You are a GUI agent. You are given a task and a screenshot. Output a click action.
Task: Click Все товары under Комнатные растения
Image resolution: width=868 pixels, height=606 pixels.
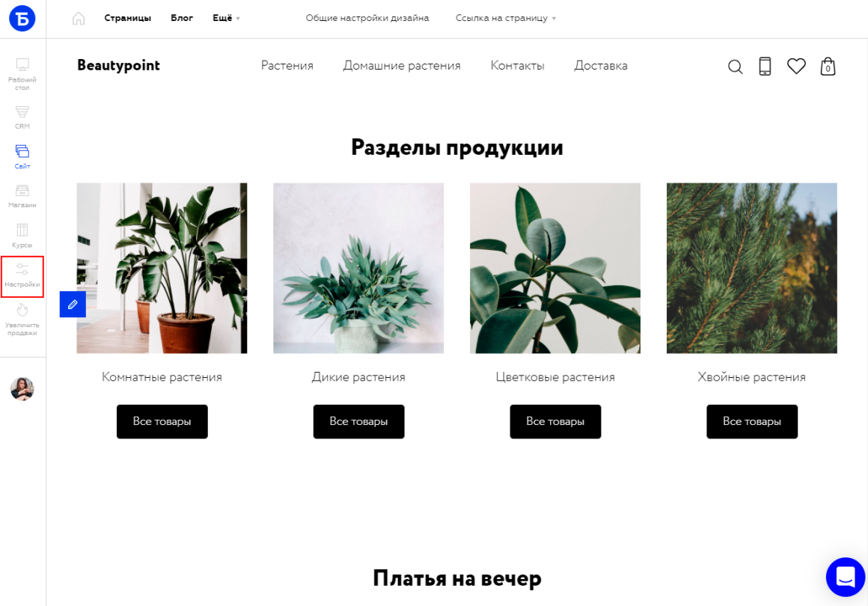point(162,422)
